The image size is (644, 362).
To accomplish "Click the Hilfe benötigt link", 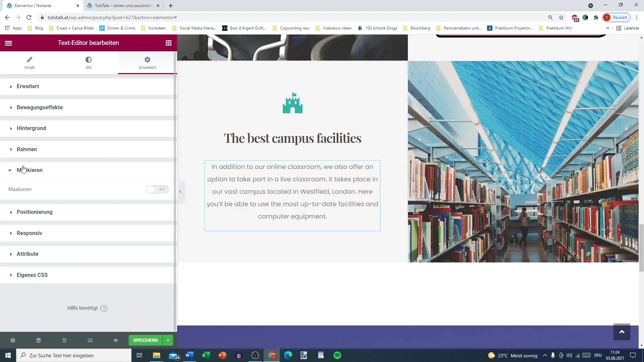I will click(x=83, y=308).
